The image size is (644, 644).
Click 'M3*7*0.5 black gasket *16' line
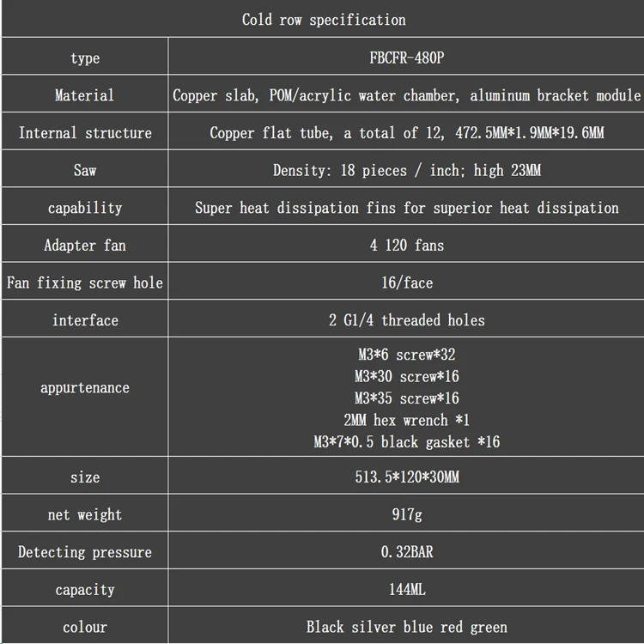[407, 442]
